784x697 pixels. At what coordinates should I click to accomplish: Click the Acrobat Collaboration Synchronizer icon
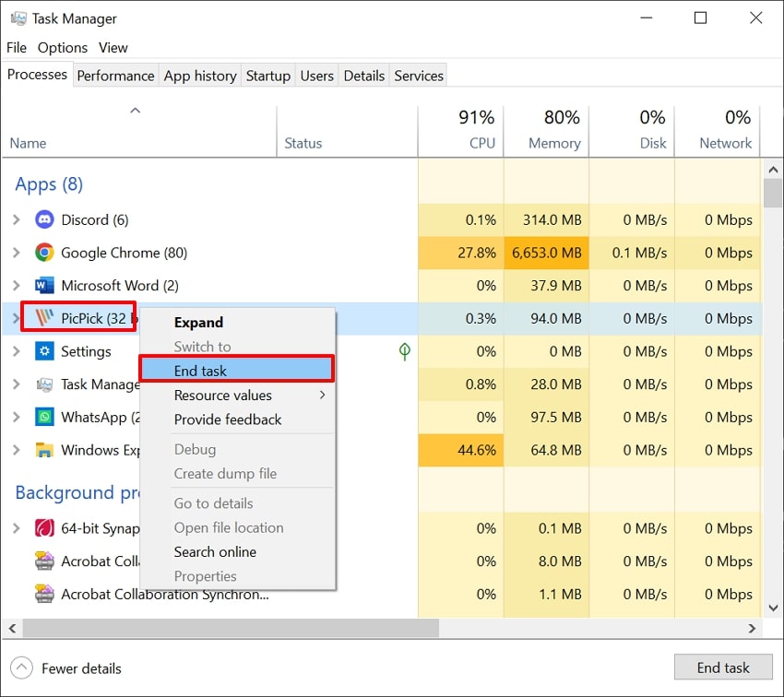point(44,595)
